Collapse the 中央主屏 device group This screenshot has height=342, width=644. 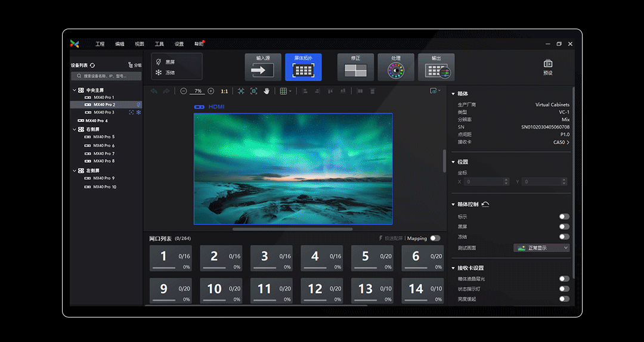pos(75,91)
